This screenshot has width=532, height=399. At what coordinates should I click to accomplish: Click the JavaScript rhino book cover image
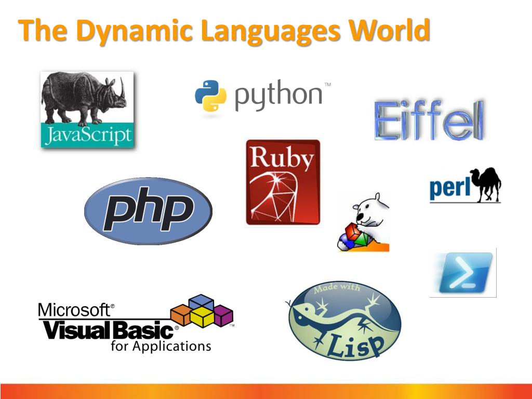(x=87, y=110)
